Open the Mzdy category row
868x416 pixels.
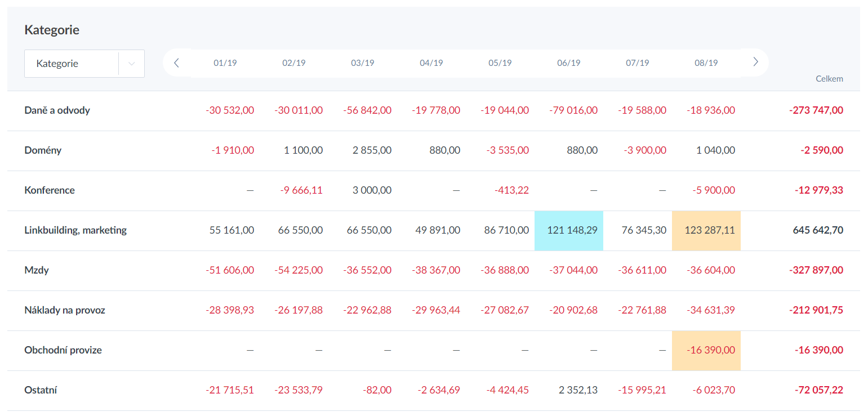click(x=37, y=270)
